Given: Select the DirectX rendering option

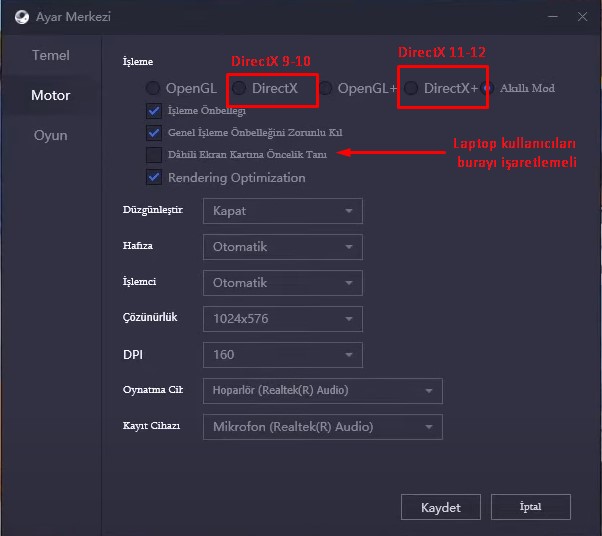Looking at the screenshot, I should click(x=239, y=88).
